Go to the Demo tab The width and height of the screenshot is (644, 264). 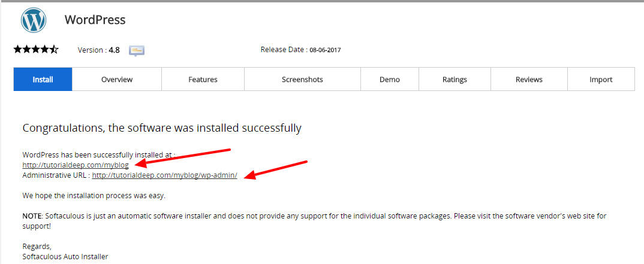point(390,79)
